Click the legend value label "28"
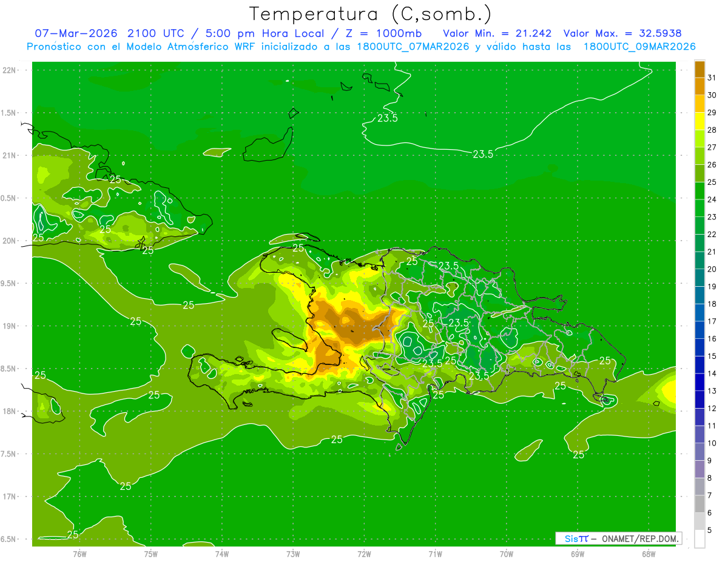 [712, 130]
